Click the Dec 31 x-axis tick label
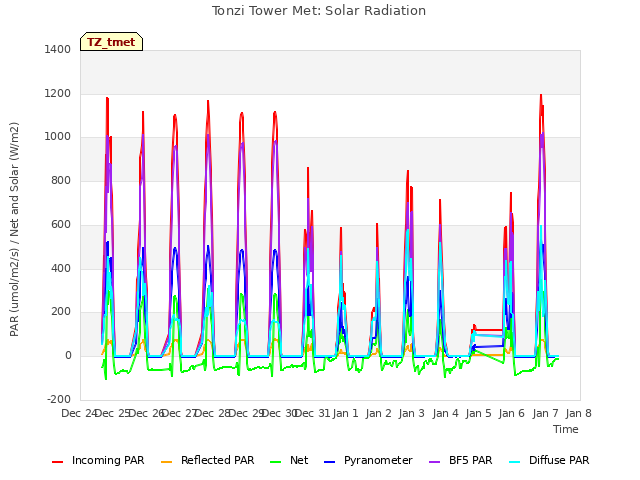640x480 pixels. coord(312,413)
